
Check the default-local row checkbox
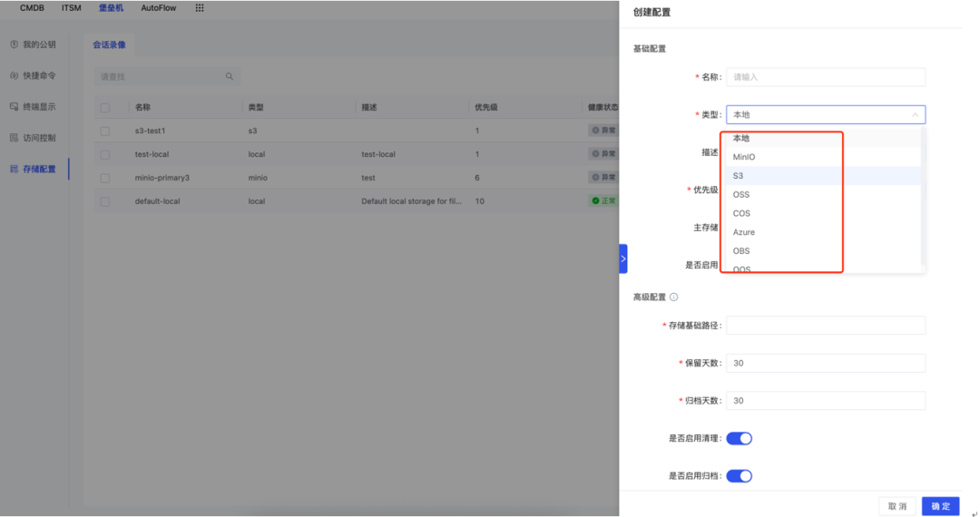point(105,201)
